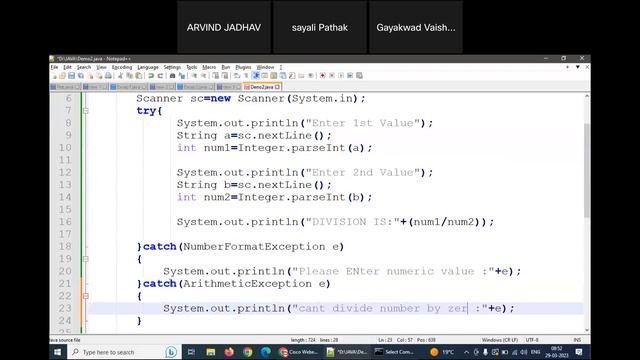Viewport: 640px width, 360px height.
Task: Open the Encoding menu
Action: (x=122, y=67)
